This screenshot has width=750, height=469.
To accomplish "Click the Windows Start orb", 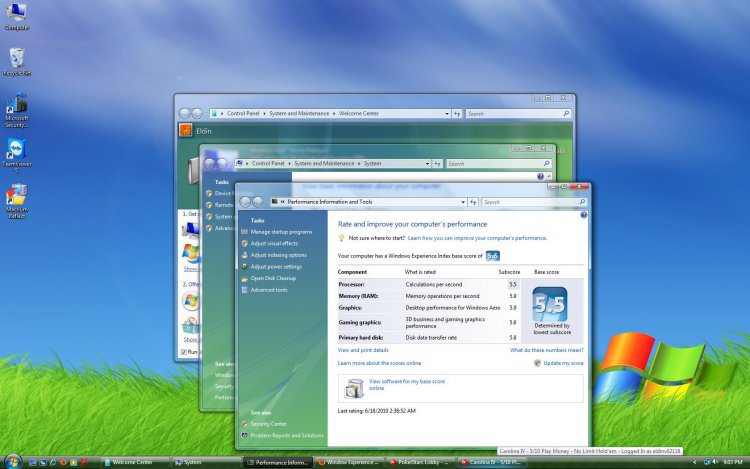I will (12, 461).
